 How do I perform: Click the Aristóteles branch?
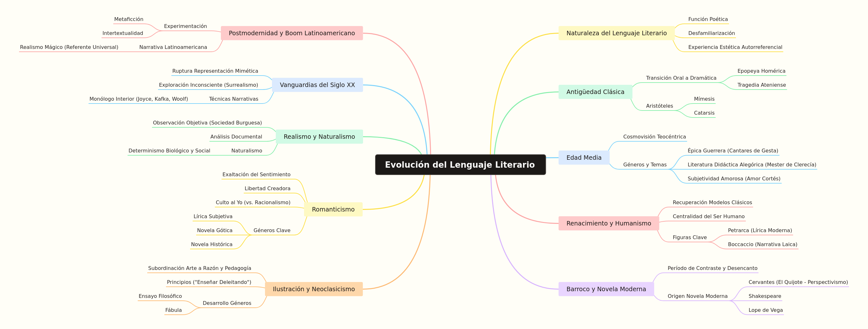click(x=659, y=106)
